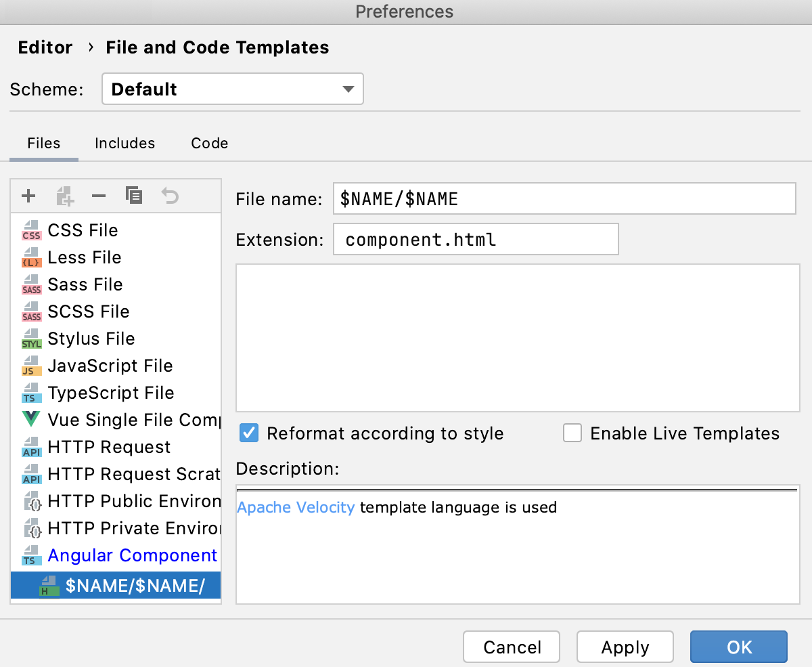Click the HTTP Request Scratch API icon
Image resolution: width=812 pixels, height=667 pixels.
click(x=31, y=474)
